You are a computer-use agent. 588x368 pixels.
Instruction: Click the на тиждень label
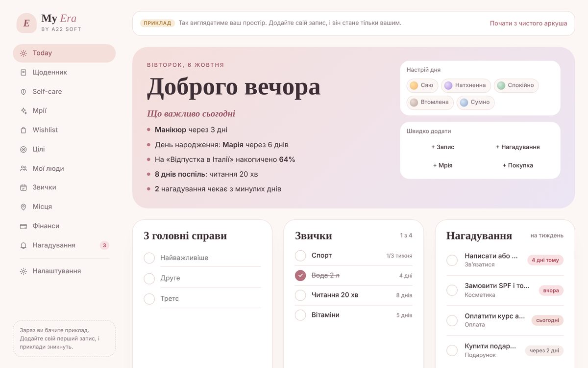point(547,236)
